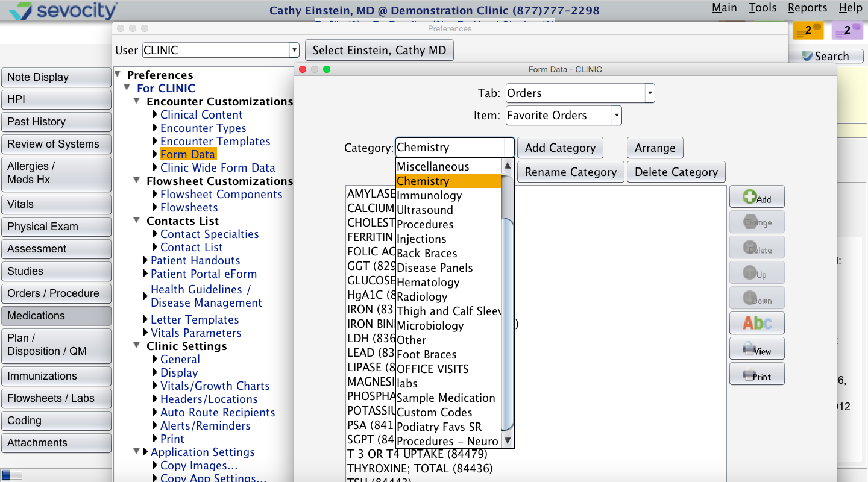This screenshot has width=868, height=482.
Task: Open the Tab dropdown showing Orders
Action: click(x=580, y=93)
